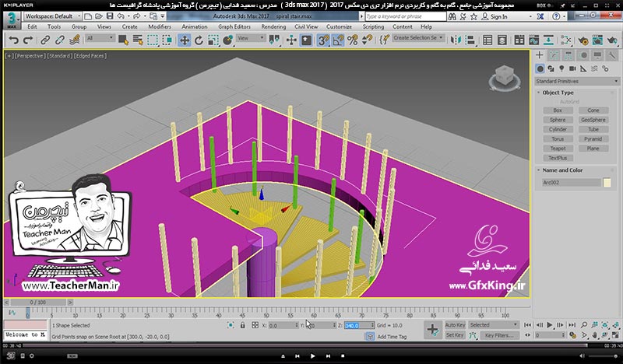The image size is (623, 364).
Task: Open the View reference coordinate dropdown
Action: point(251,38)
